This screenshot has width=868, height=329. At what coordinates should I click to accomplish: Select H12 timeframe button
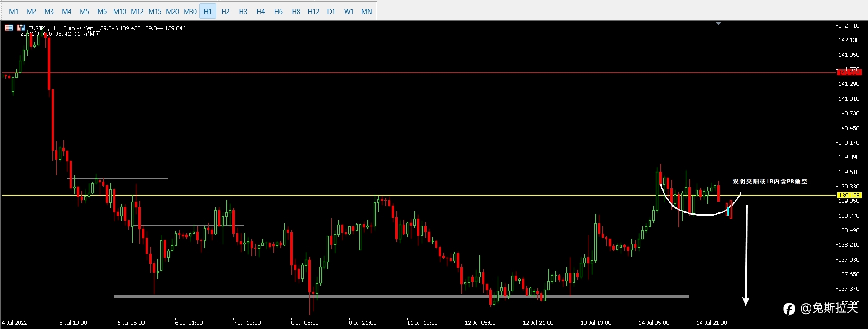pyautogui.click(x=313, y=11)
